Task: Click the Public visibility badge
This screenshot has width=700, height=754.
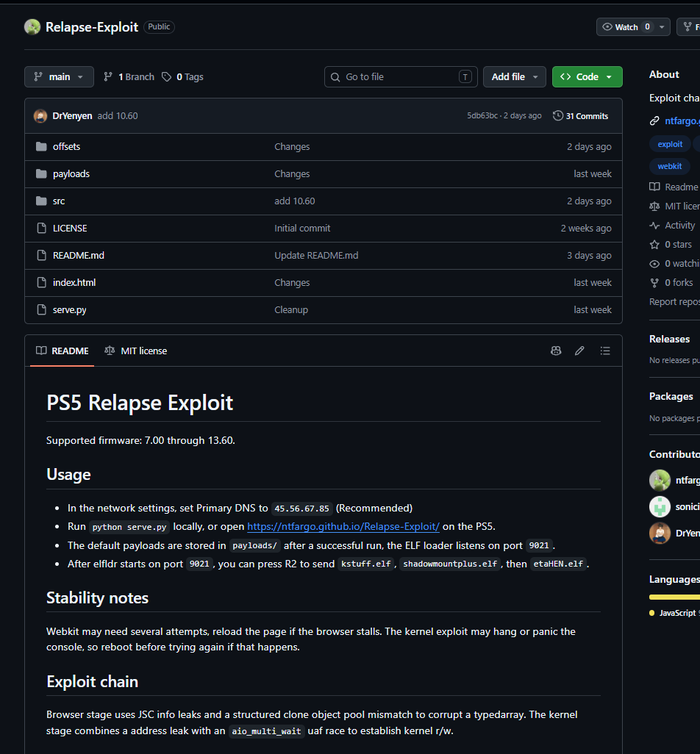Action: (159, 27)
